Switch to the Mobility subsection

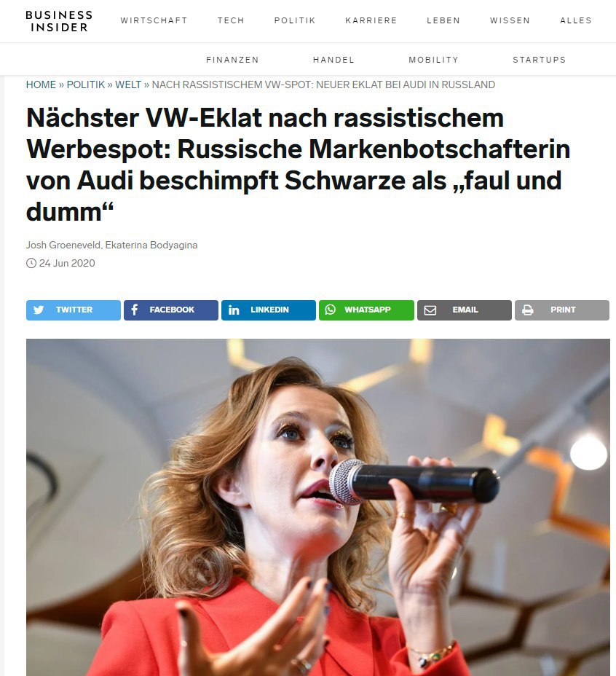pos(434,60)
